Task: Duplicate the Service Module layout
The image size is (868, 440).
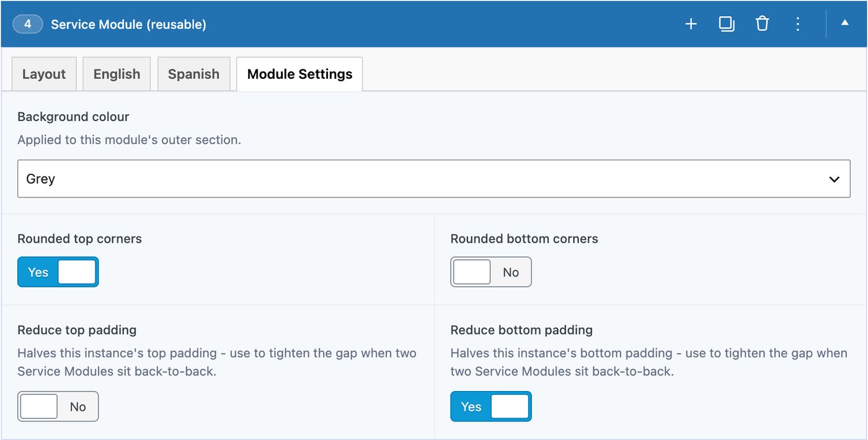Action: 727,24
